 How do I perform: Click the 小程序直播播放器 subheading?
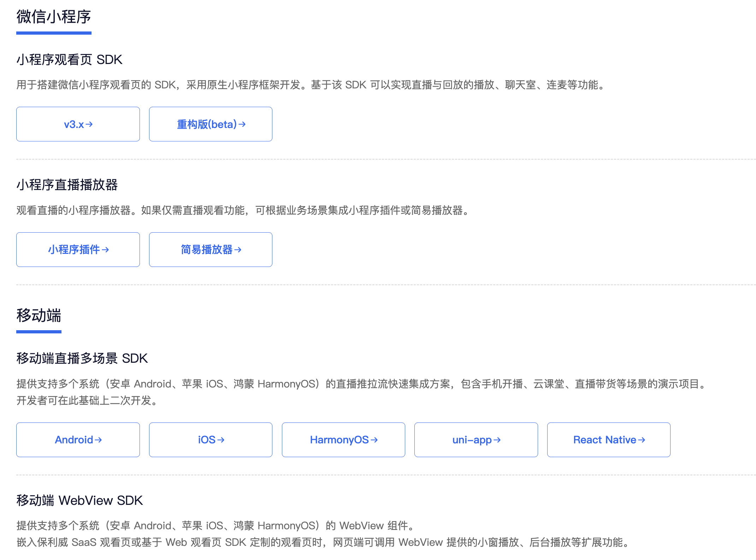(67, 185)
